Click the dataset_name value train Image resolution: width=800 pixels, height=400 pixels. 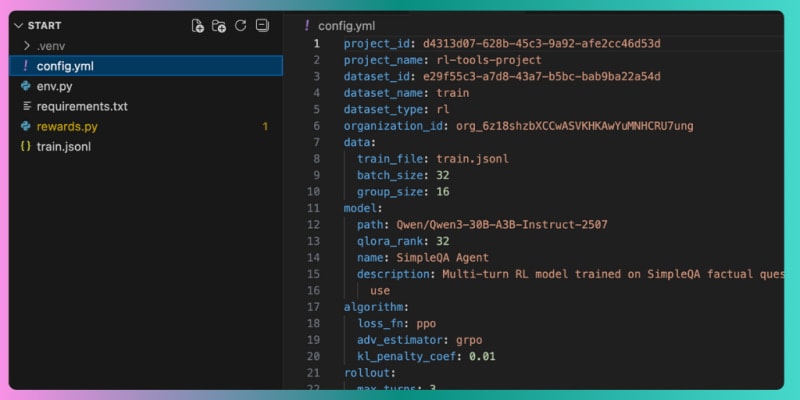[453, 93]
